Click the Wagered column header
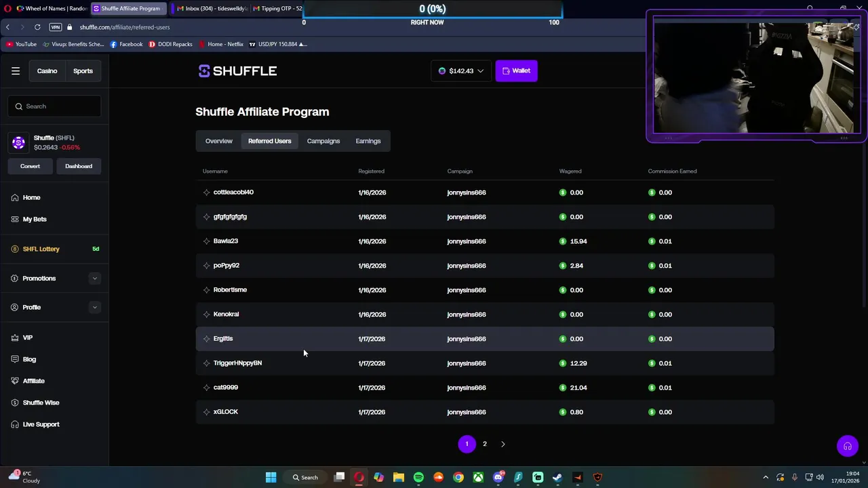This screenshot has width=868, height=488. point(570,171)
